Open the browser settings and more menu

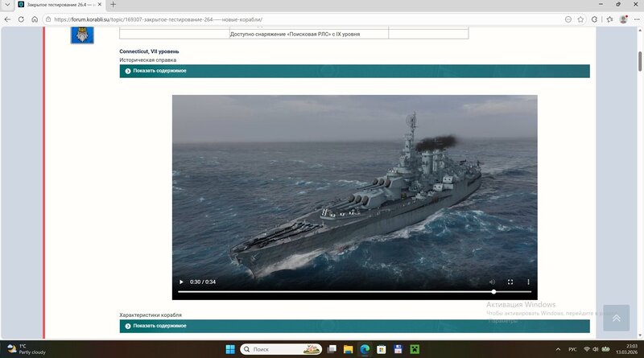coord(637,19)
